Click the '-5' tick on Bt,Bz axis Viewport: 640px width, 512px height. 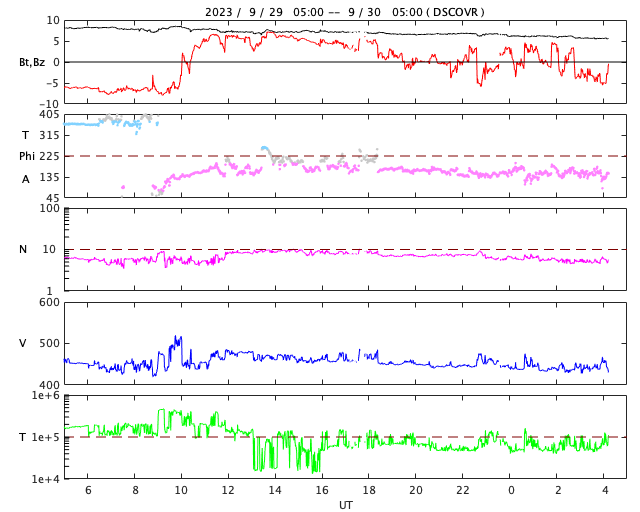(x=52, y=83)
